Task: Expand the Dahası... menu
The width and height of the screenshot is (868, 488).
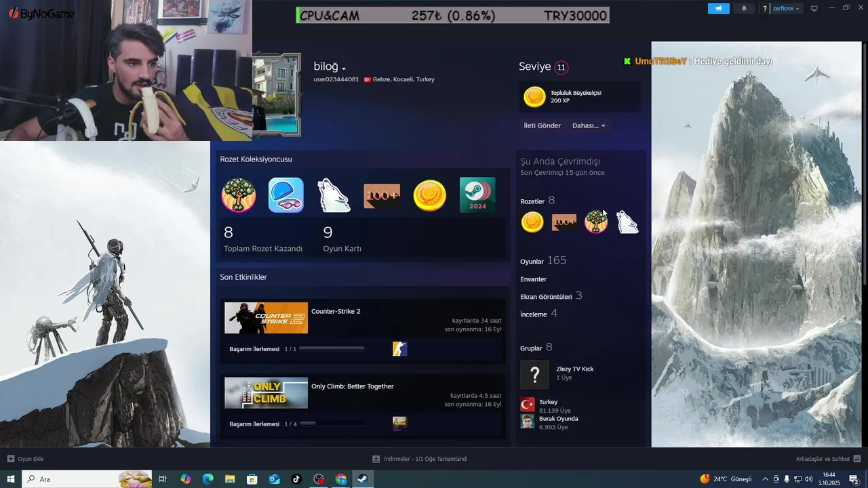Action: [589, 125]
